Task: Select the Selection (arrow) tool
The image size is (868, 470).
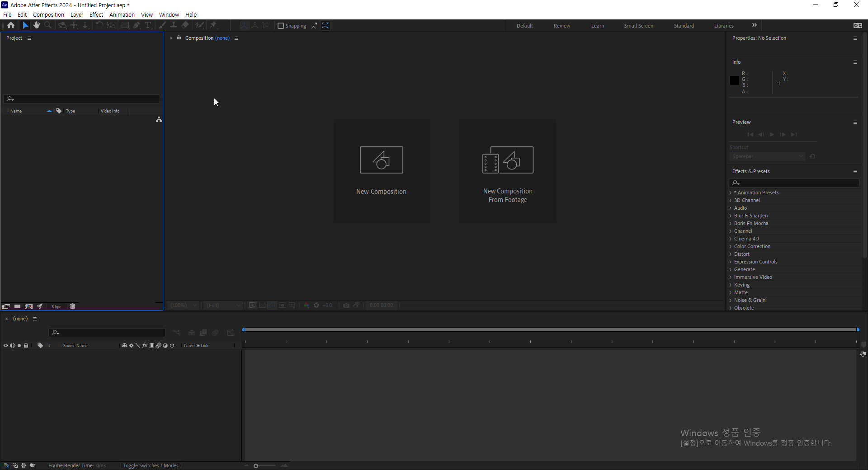Action: pyautogui.click(x=25, y=25)
